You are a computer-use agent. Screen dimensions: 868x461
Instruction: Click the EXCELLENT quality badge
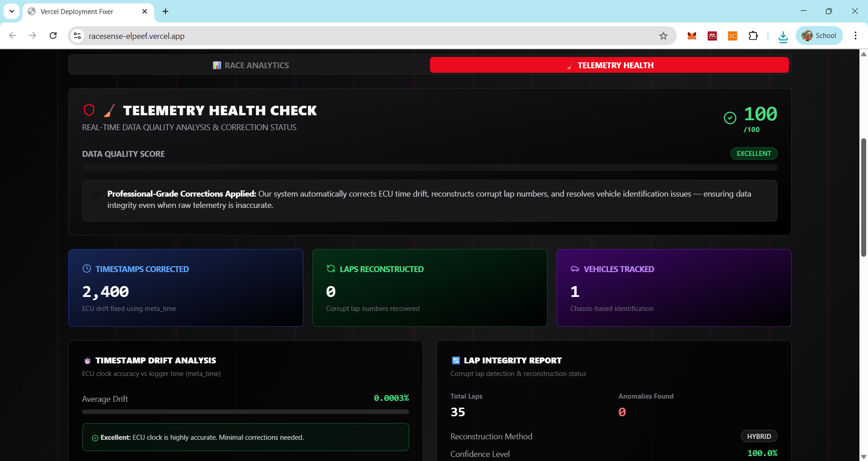tap(754, 154)
